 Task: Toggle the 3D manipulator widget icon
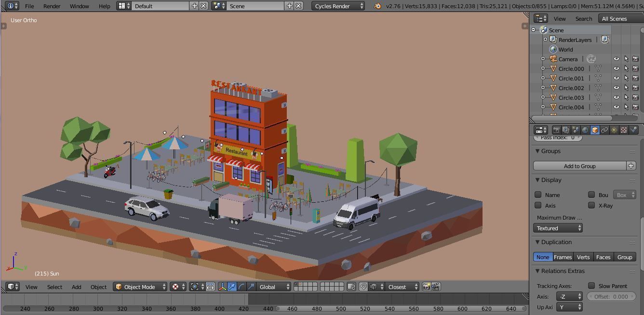222,287
